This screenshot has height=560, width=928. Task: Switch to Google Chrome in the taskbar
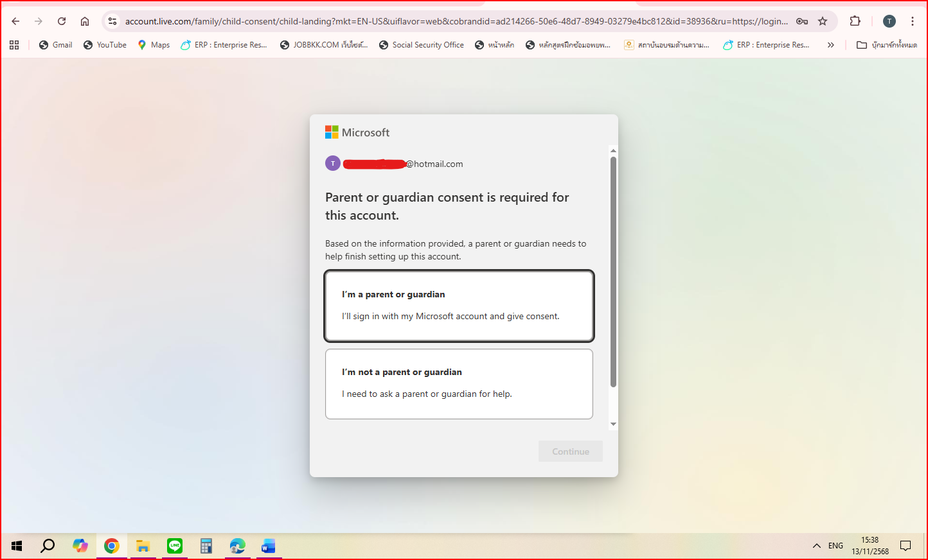click(112, 546)
